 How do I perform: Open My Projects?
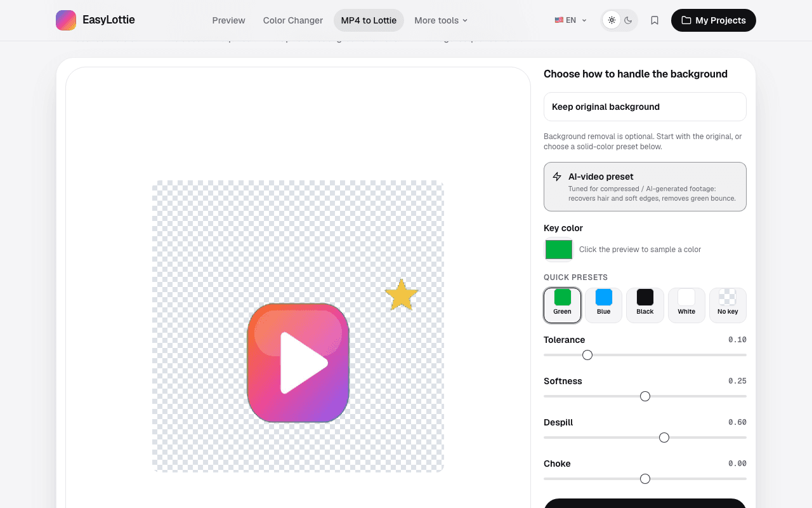click(714, 20)
